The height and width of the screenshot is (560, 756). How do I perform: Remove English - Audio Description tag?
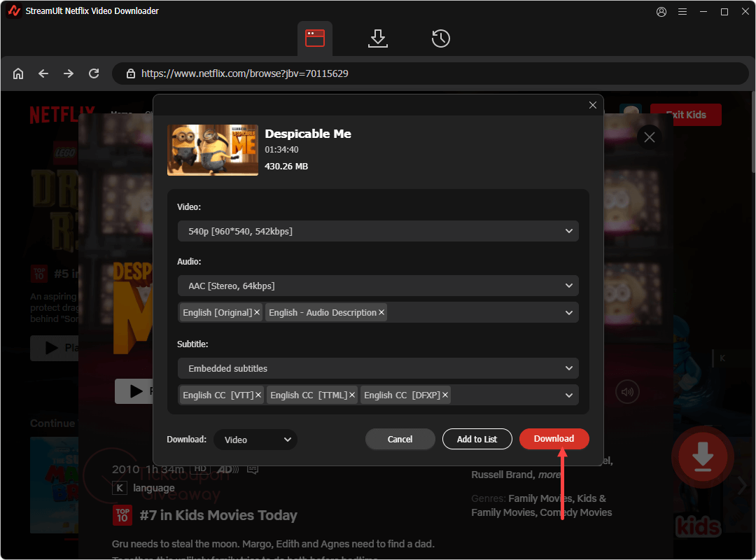coord(381,313)
